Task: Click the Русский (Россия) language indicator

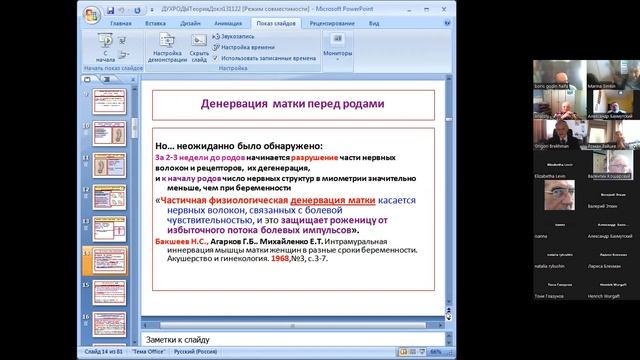Action: 196,351
